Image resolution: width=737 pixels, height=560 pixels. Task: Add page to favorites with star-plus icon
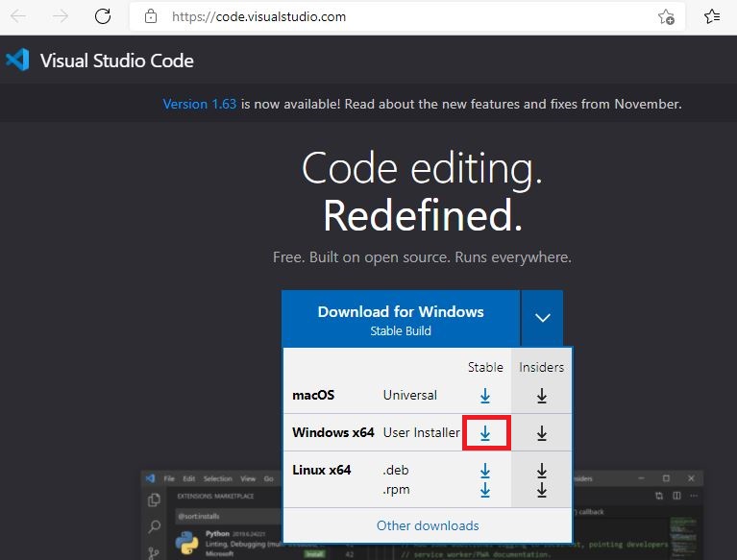(x=666, y=17)
